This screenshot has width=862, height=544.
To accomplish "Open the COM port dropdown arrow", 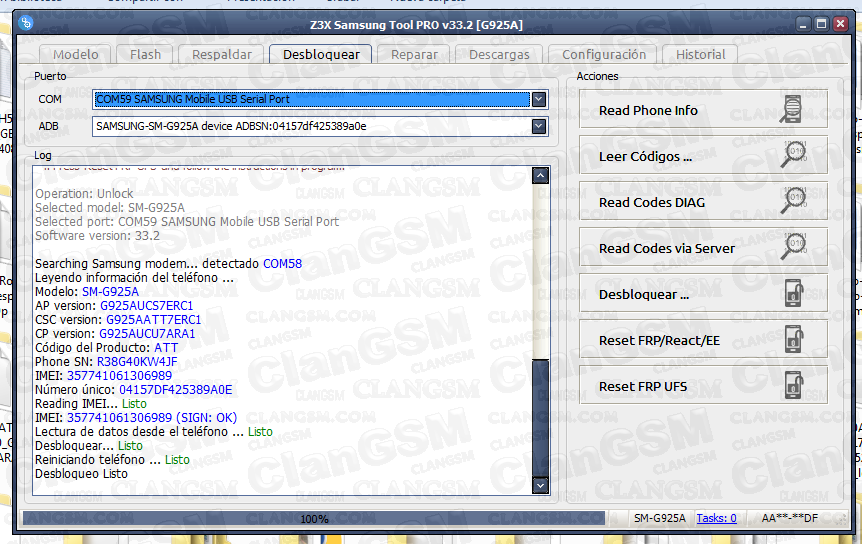I will click(x=539, y=99).
